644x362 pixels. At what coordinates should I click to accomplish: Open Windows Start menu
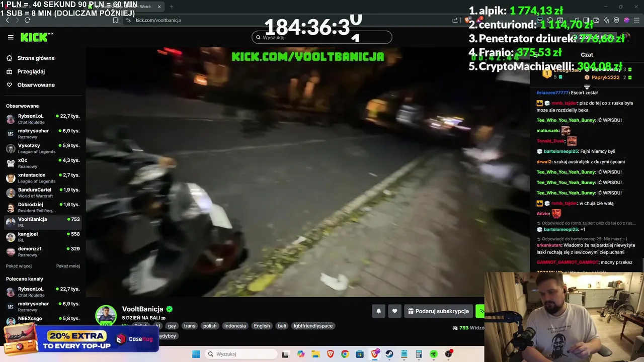coord(196,354)
